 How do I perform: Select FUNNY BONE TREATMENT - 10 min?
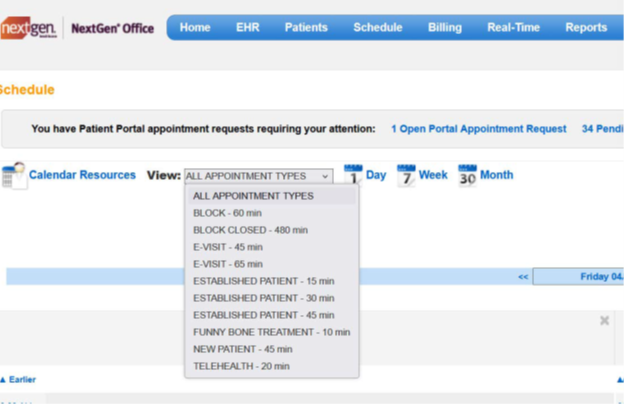[271, 332]
